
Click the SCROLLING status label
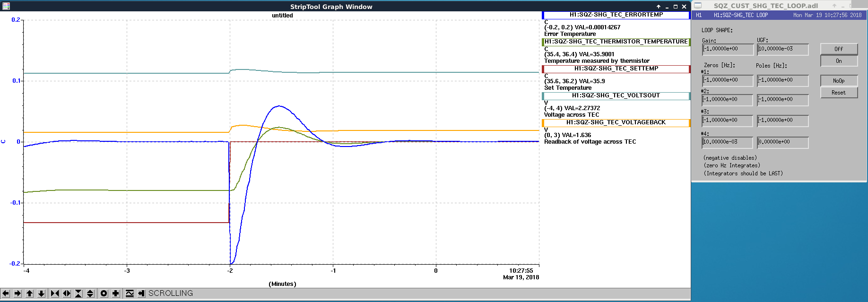(171, 293)
